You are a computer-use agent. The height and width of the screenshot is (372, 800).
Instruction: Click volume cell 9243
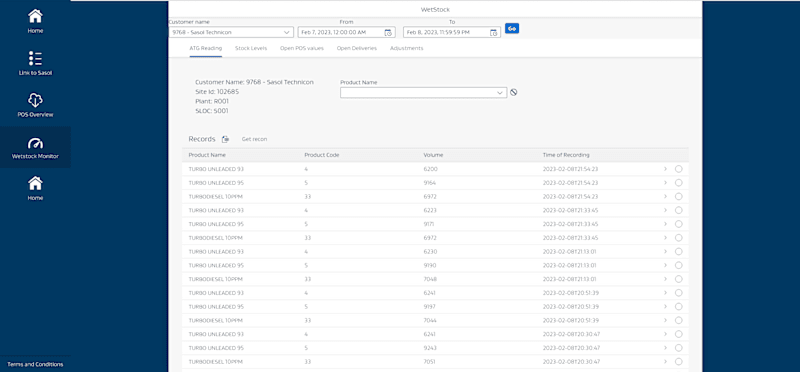430,348
